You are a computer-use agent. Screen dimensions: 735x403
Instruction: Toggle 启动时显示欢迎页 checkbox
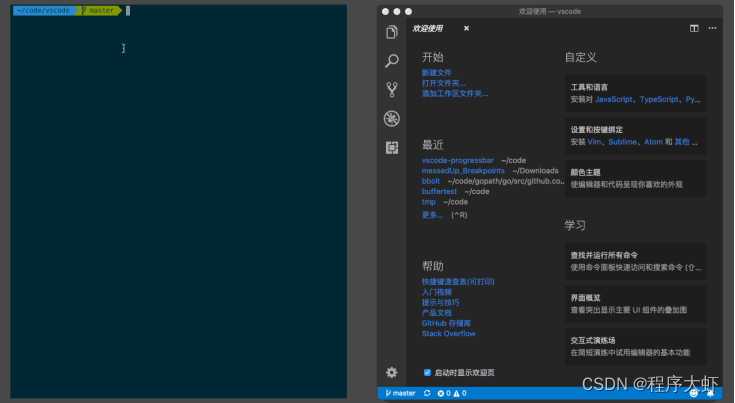point(427,373)
